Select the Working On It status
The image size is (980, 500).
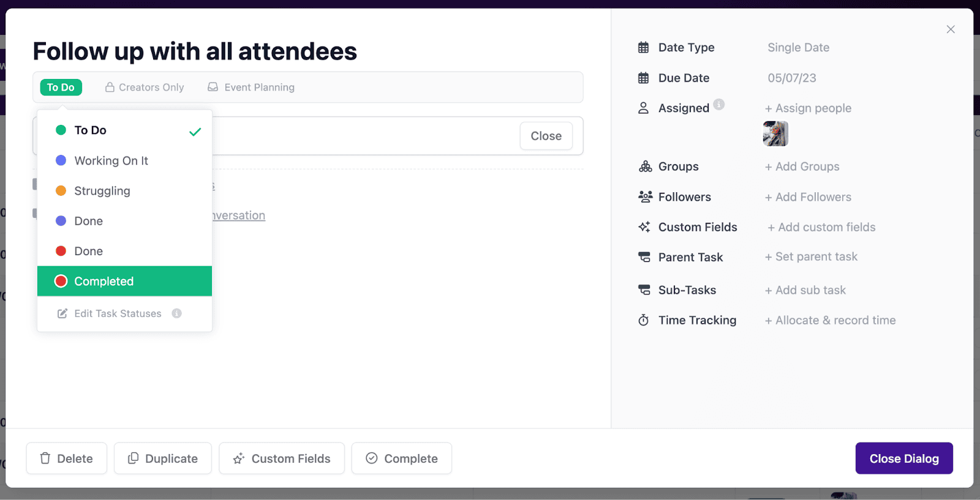click(x=111, y=161)
